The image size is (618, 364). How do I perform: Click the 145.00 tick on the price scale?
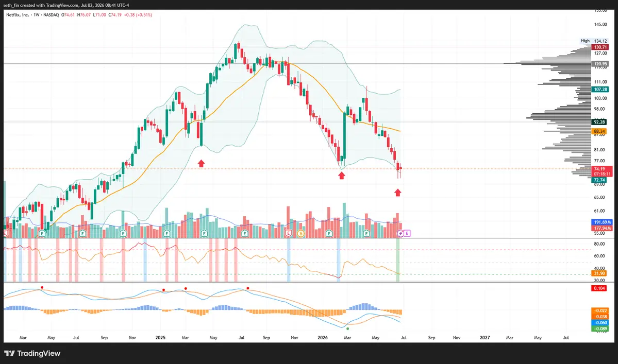point(600,24)
